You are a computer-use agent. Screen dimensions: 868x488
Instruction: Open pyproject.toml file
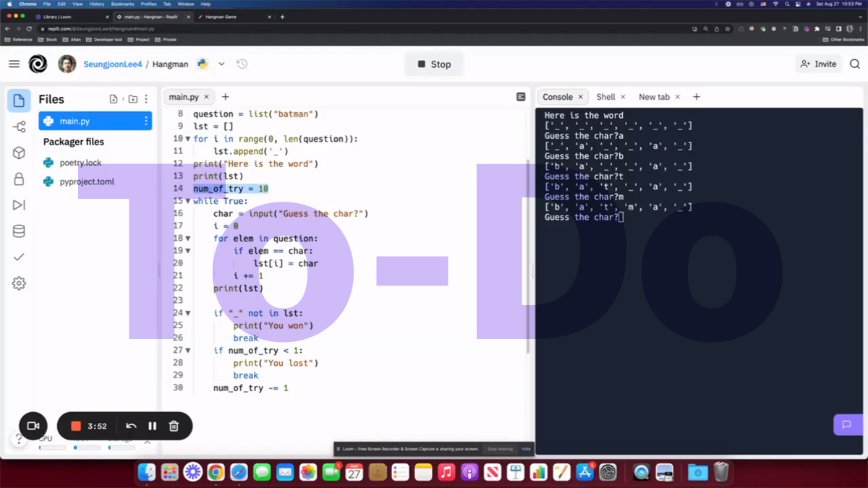[87, 181]
